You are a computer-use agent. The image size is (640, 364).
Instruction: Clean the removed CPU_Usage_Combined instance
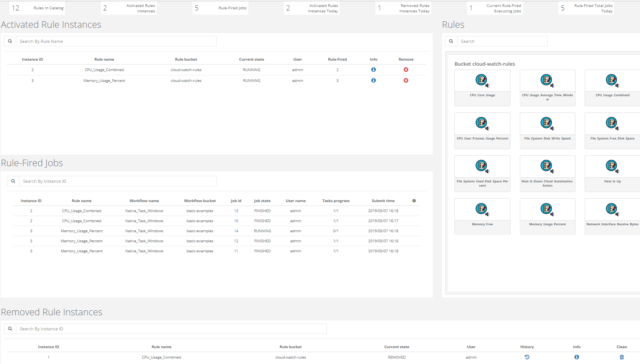coord(622,357)
